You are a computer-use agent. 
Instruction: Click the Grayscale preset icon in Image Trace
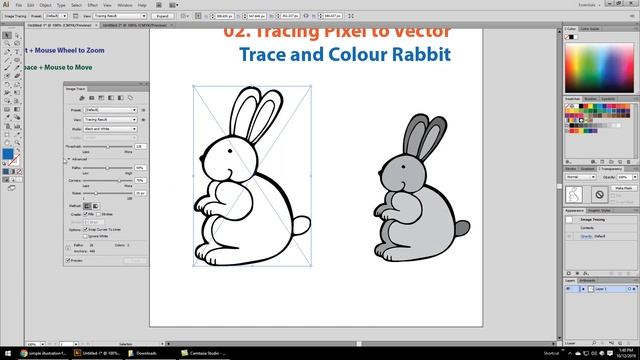[x=111, y=98]
